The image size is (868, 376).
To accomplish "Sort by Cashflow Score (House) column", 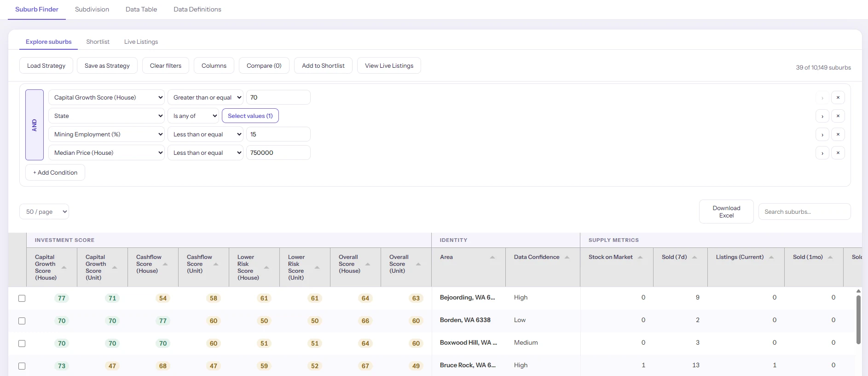I will [165, 264].
